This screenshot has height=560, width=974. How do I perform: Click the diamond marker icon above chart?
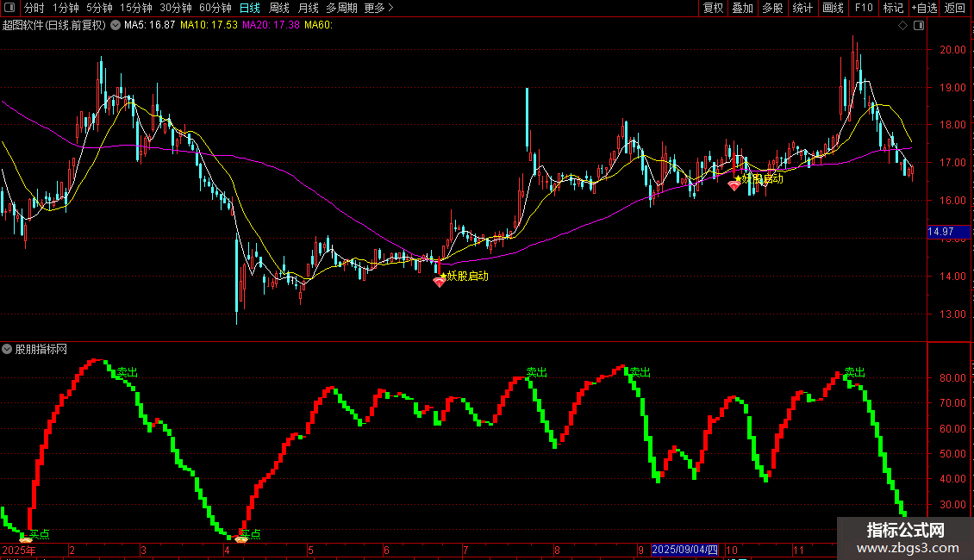pyautogui.click(x=903, y=26)
